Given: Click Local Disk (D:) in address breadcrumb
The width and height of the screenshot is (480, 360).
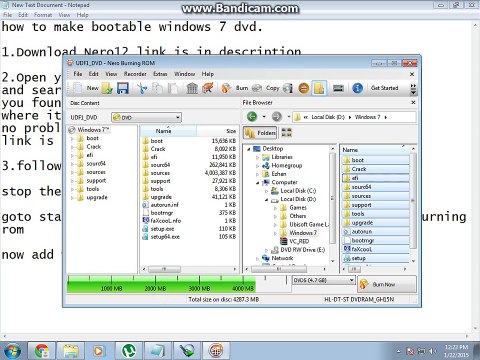Looking at the screenshot, I should pos(328,117).
